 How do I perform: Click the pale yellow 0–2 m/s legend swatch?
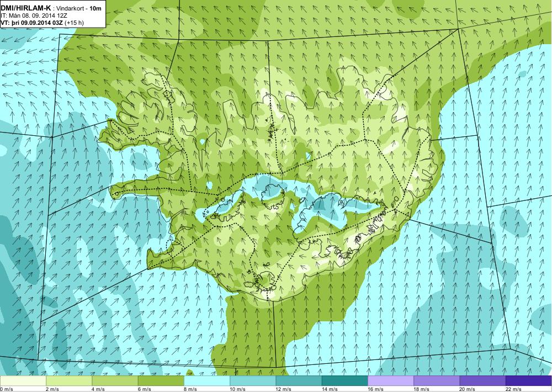click(x=23, y=381)
